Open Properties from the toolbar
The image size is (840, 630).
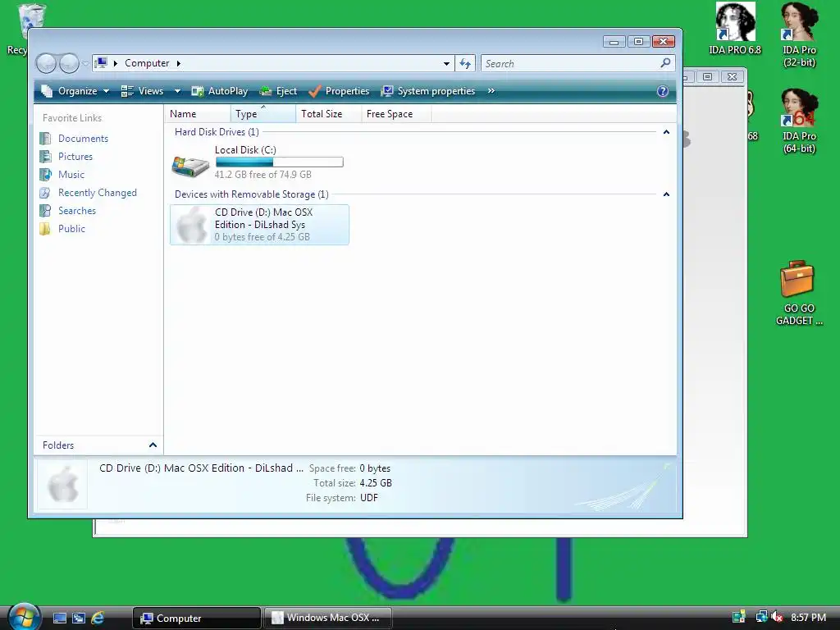[x=339, y=91]
